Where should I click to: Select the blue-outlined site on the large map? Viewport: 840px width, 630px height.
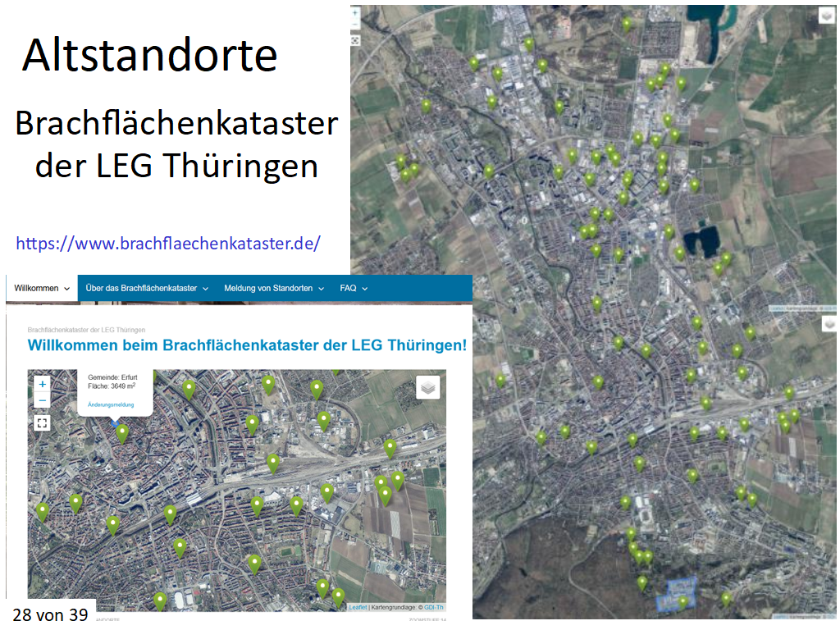(676, 595)
